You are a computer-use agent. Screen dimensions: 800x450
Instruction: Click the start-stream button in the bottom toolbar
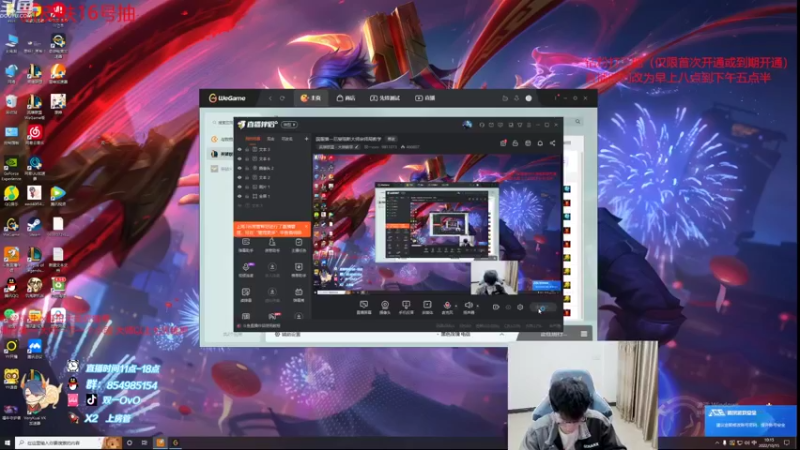coord(542,307)
